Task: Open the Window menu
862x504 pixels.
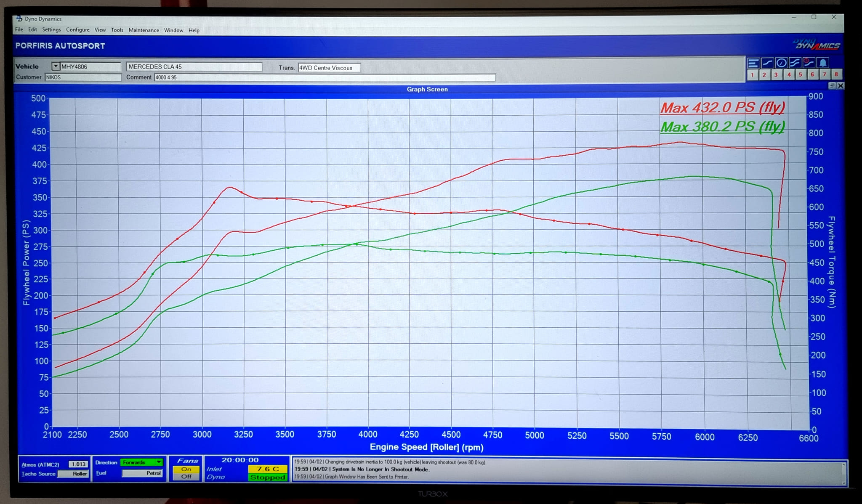Action: tap(173, 30)
